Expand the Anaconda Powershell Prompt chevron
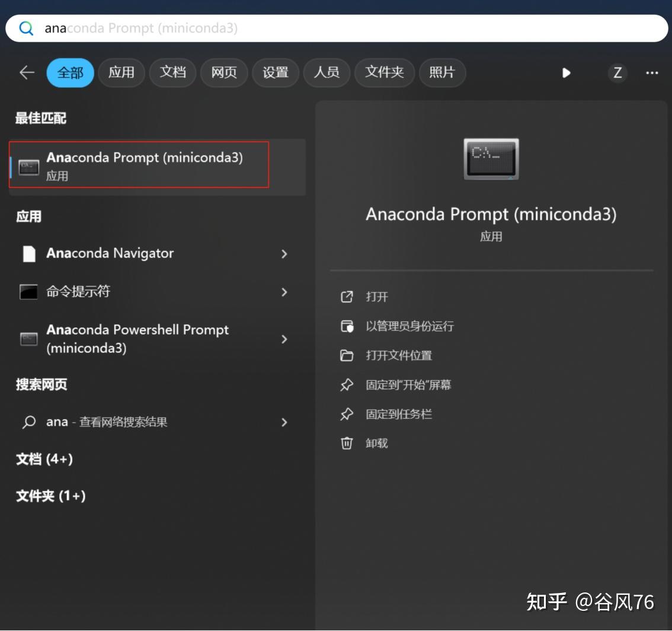This screenshot has width=672, height=631. point(284,339)
